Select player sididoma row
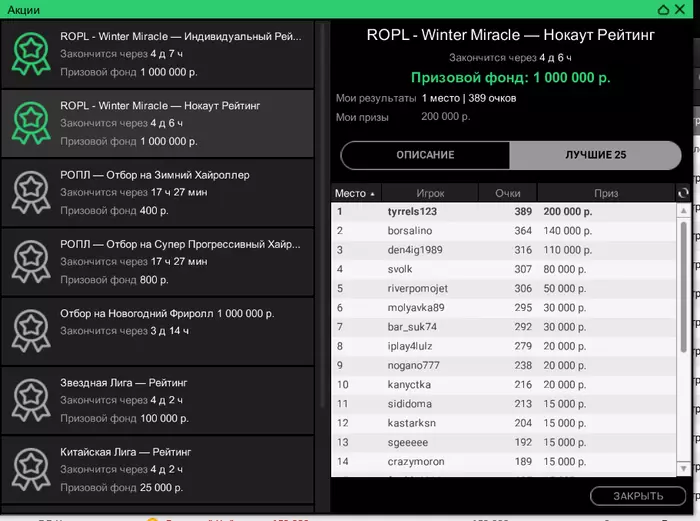This screenshot has width=700, height=521. pyautogui.click(x=504, y=404)
